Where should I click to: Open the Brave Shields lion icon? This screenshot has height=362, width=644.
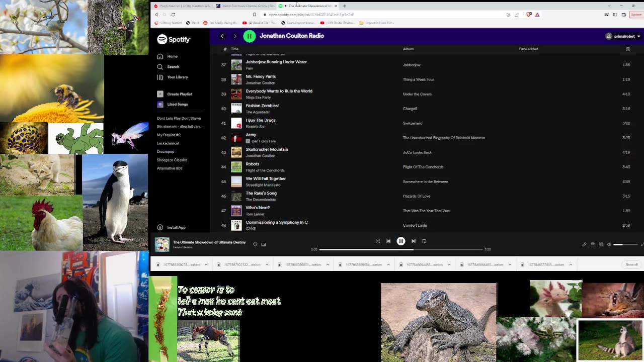(x=529, y=15)
